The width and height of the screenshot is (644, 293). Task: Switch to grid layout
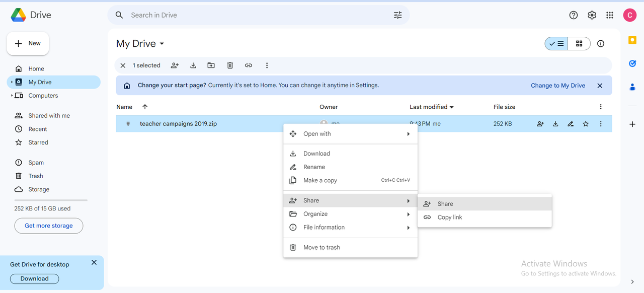click(x=579, y=44)
